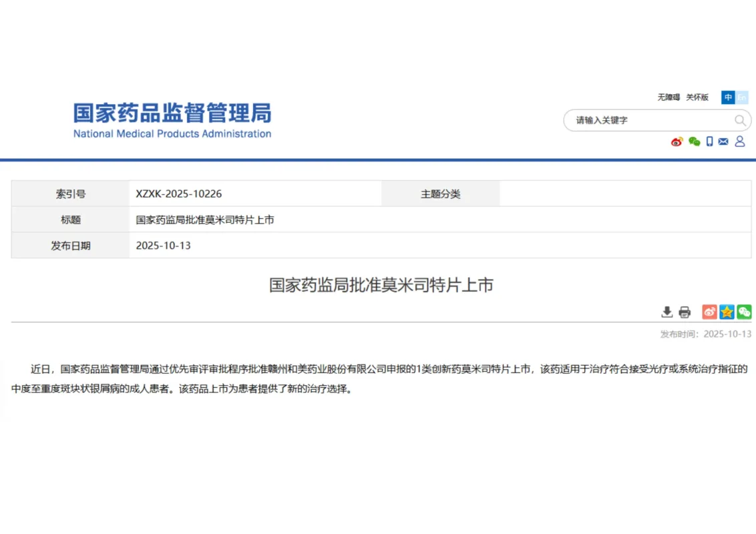Click the National Medical Products Administration logo

pos(172,120)
